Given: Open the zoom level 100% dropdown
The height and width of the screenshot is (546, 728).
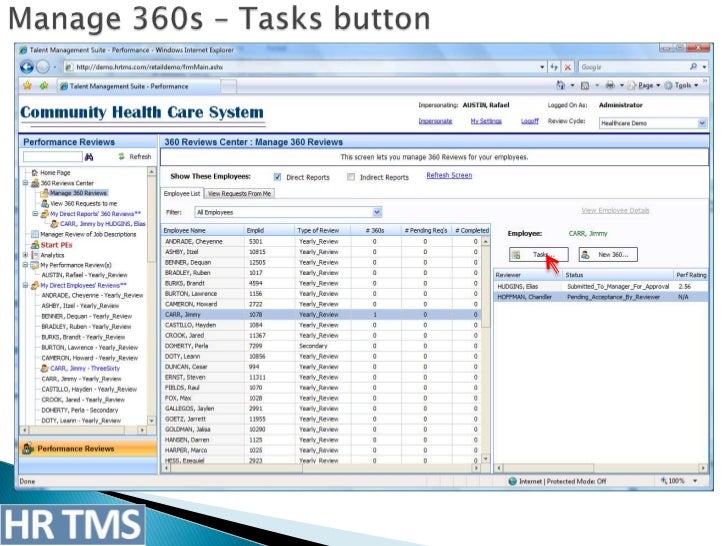Looking at the screenshot, I should click(695, 481).
